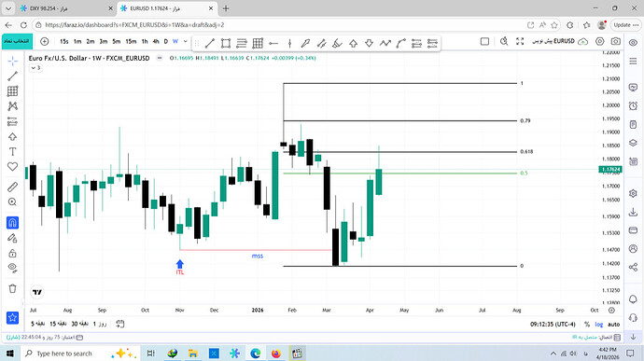
Task: Open favorites heart icon tool
Action: (13, 166)
